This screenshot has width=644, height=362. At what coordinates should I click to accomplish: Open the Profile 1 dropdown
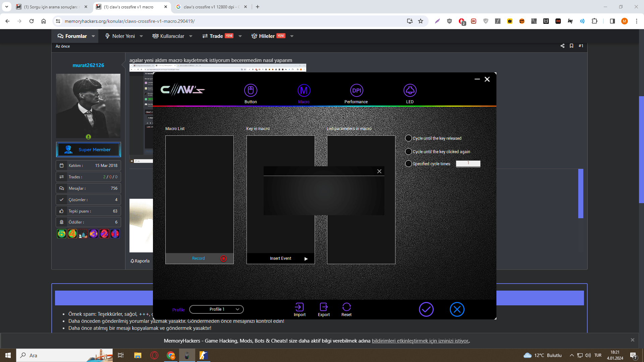[x=216, y=309]
